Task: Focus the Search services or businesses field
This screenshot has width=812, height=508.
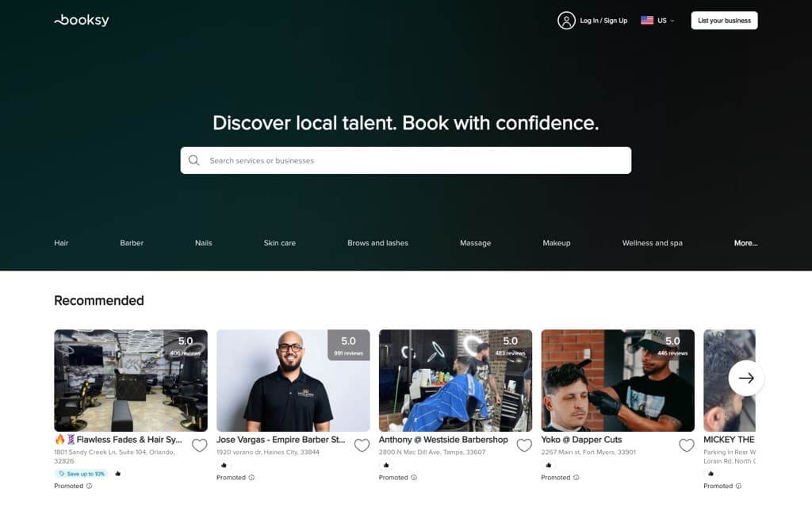Action: pos(405,160)
